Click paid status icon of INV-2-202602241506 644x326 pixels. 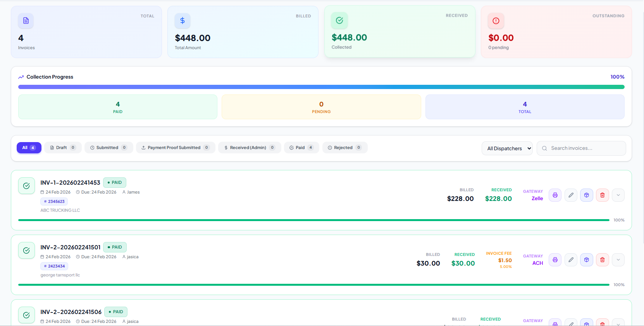coord(26,315)
